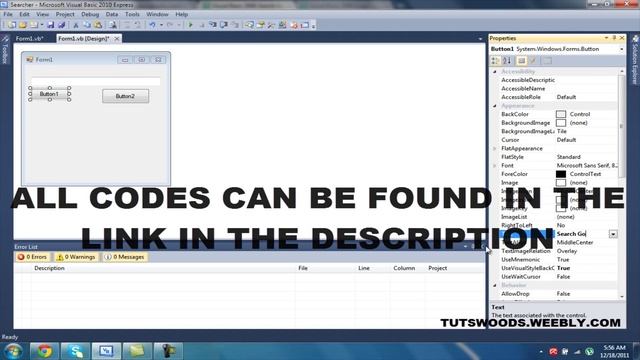Click the Save All toolbar icon
Image resolution: width=640 pixels, height=360 pixels.
click(x=62, y=25)
